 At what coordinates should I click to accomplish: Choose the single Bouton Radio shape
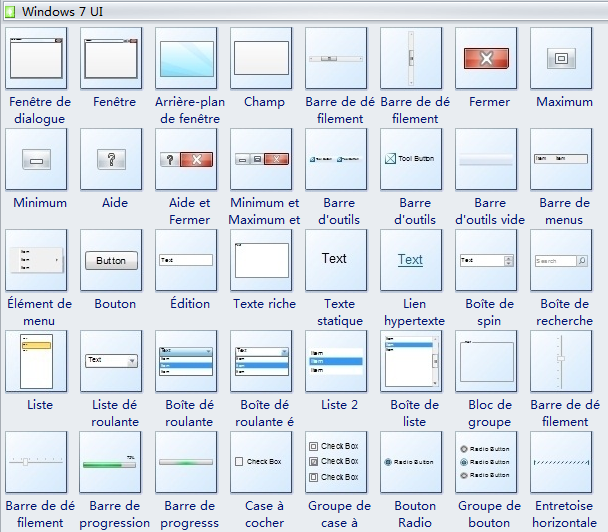point(411,462)
